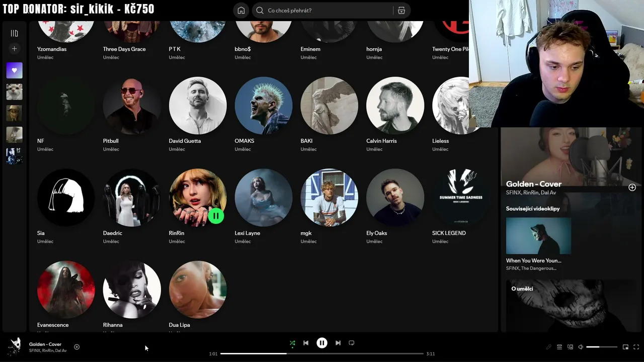
Task: Open SICK LEGEND artist picture
Action: click(x=461, y=198)
